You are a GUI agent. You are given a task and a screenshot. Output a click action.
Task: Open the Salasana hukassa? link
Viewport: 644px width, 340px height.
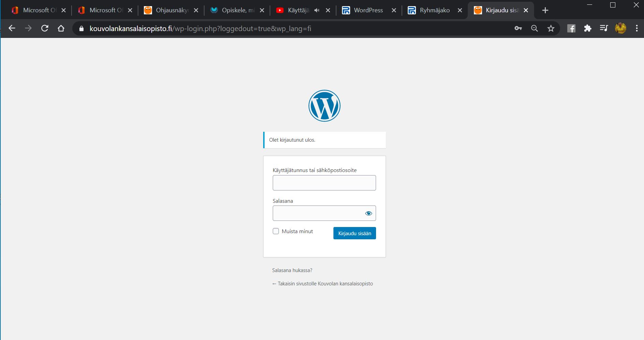[x=292, y=270]
